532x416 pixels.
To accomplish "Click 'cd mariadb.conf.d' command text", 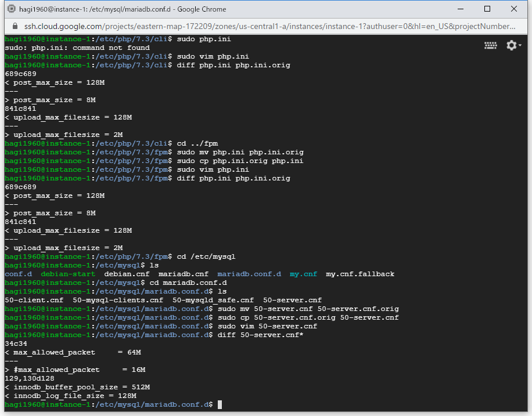I will pos(188,283).
